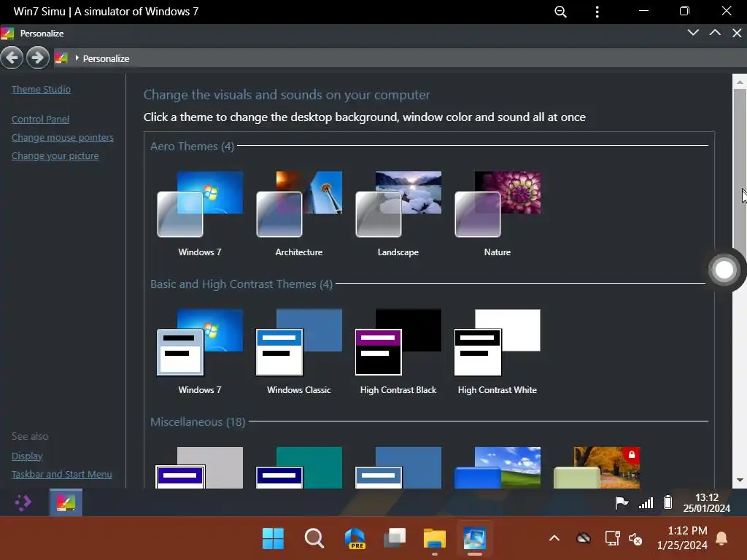Click the Personalize title bar icon
Viewport: 747px width, 560px height.
pyautogui.click(x=7, y=34)
